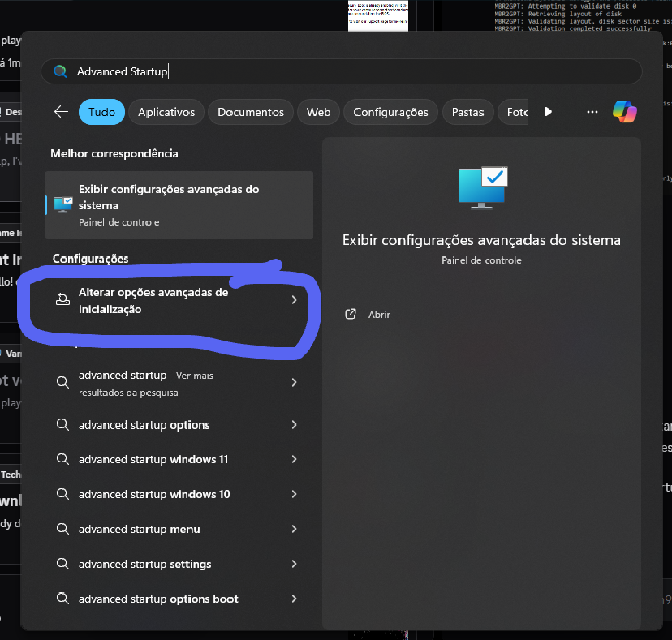The width and height of the screenshot is (672, 640).
Task: Open Alterar opções avançadas de inicialização
Action: [179, 300]
